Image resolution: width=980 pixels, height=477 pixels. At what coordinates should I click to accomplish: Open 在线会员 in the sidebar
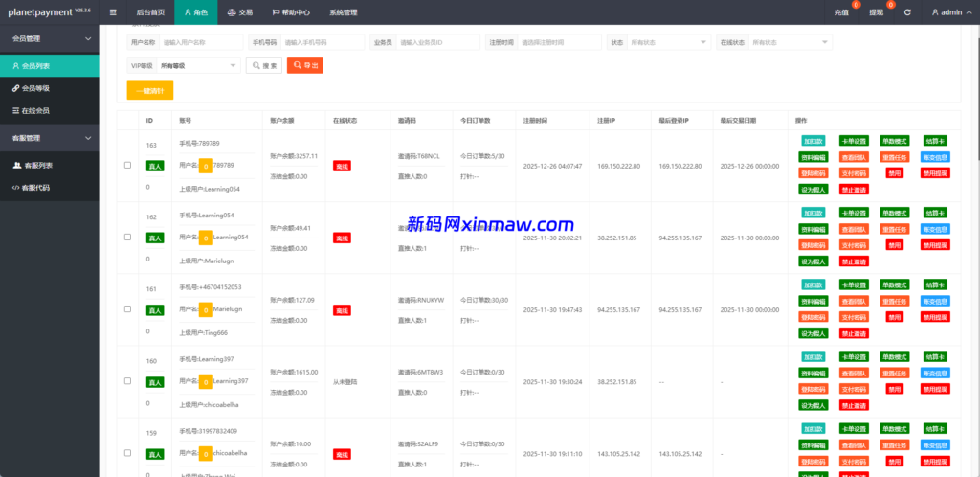(50, 111)
